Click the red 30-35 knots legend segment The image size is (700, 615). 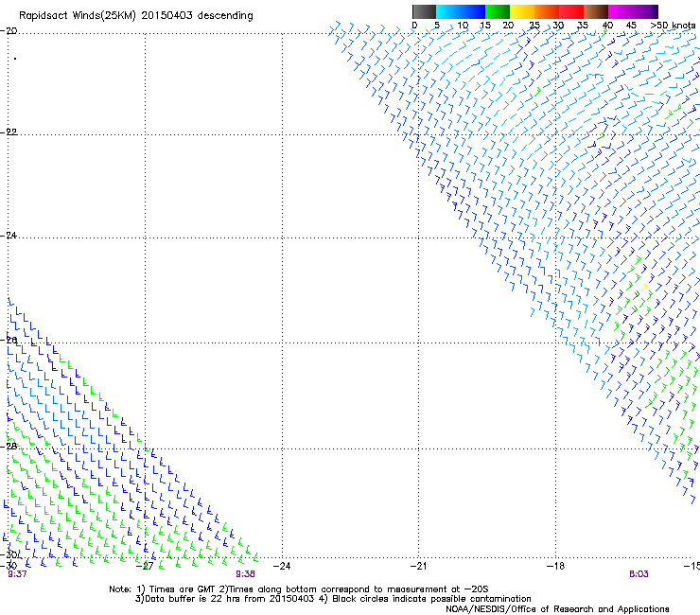[571, 11]
